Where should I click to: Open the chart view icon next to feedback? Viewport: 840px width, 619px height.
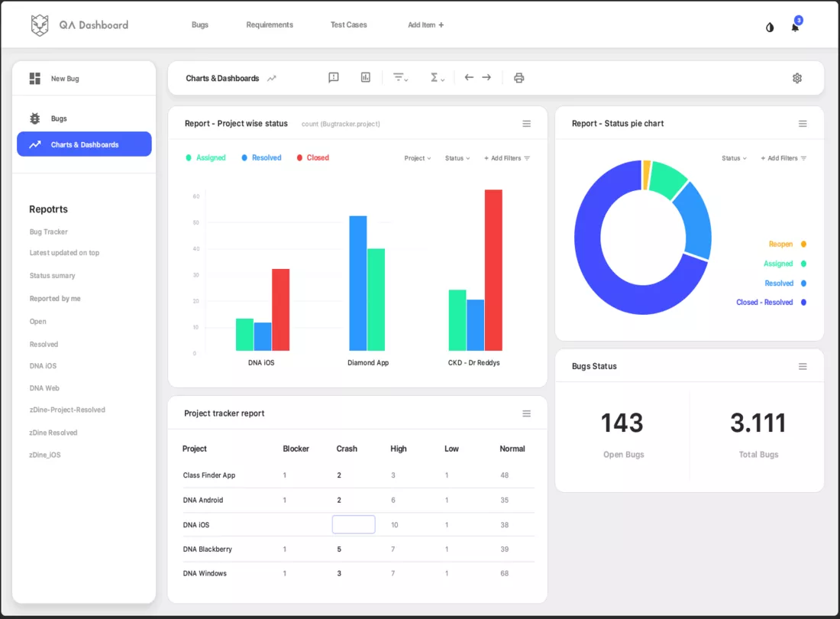(x=365, y=77)
